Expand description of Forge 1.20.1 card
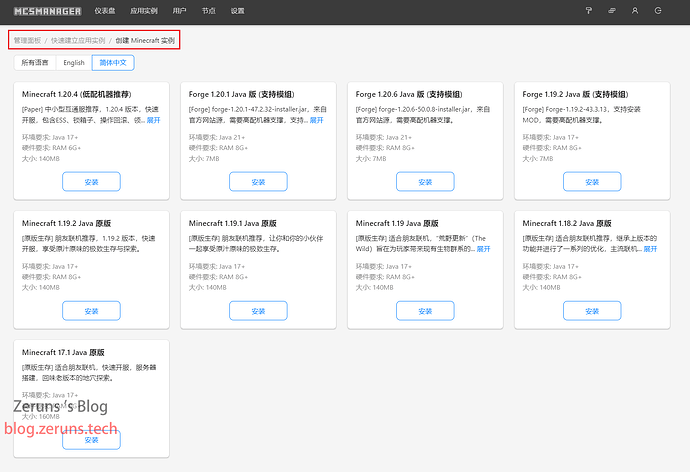690x472 pixels. click(x=316, y=120)
